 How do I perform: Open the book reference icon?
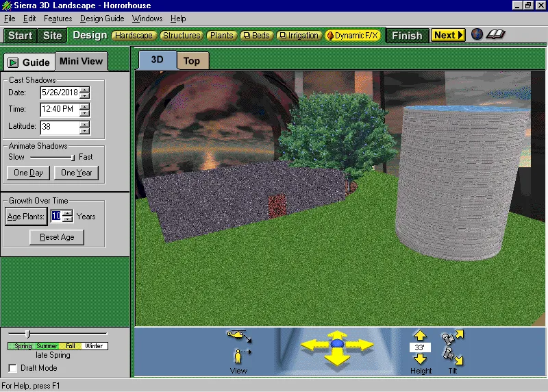[495, 35]
